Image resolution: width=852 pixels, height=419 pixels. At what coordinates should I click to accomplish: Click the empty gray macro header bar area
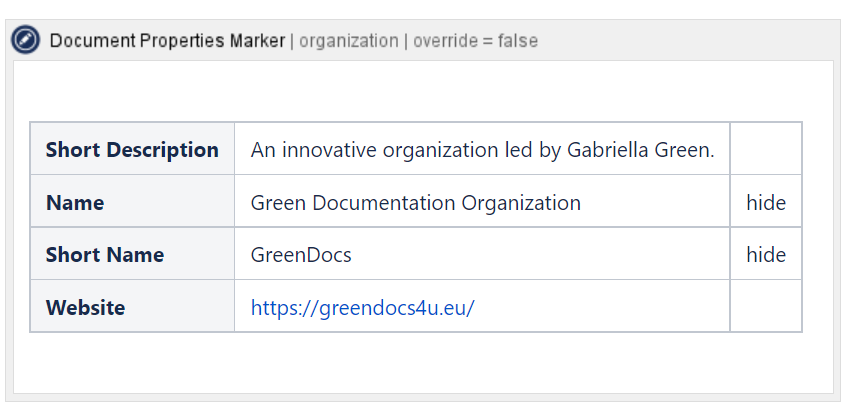[690, 41]
